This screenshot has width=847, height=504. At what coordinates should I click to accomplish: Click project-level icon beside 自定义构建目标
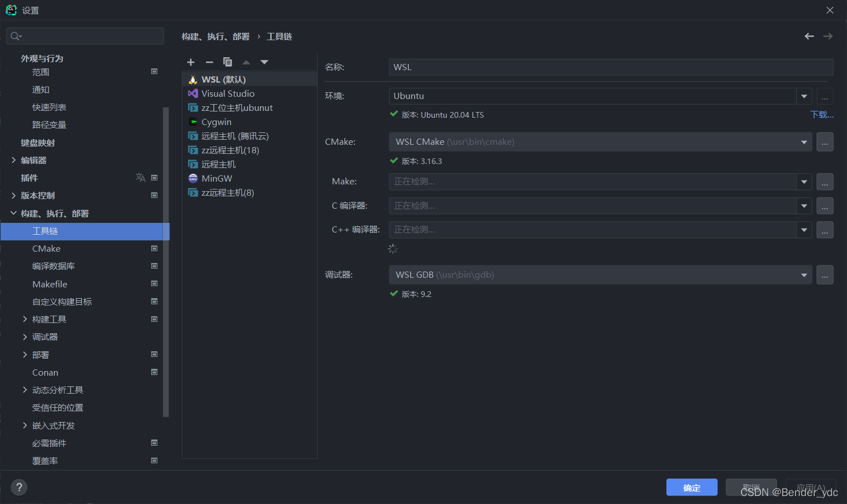[154, 301]
